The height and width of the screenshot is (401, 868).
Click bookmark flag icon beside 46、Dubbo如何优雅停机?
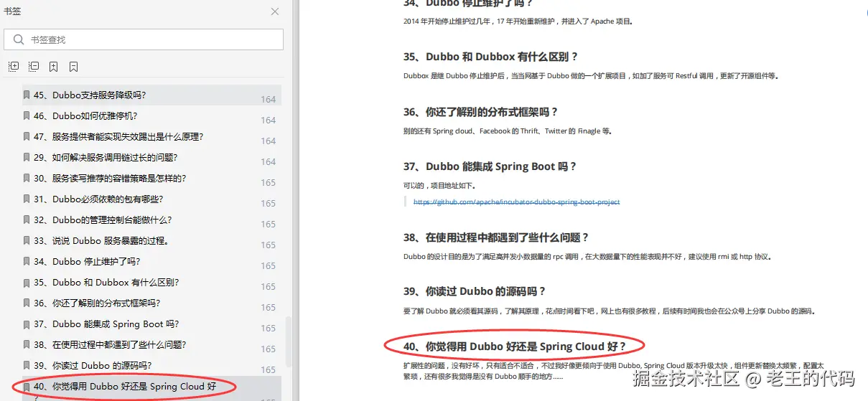27,115
